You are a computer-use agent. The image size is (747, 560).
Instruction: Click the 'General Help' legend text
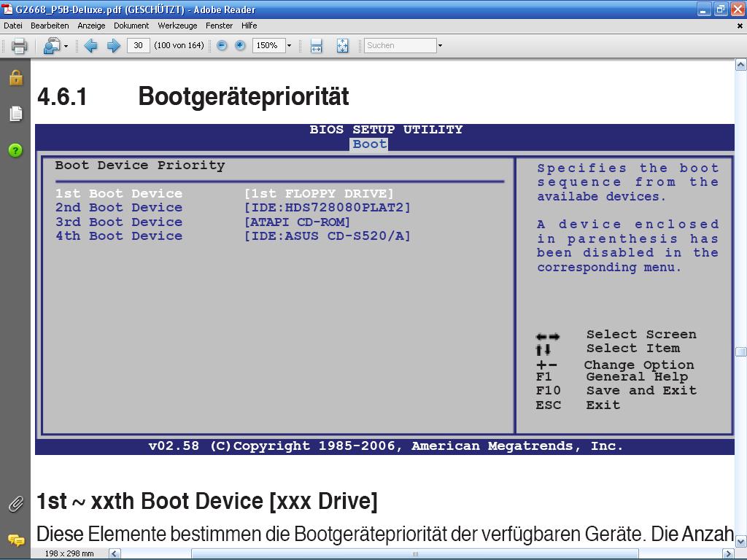click(x=637, y=377)
